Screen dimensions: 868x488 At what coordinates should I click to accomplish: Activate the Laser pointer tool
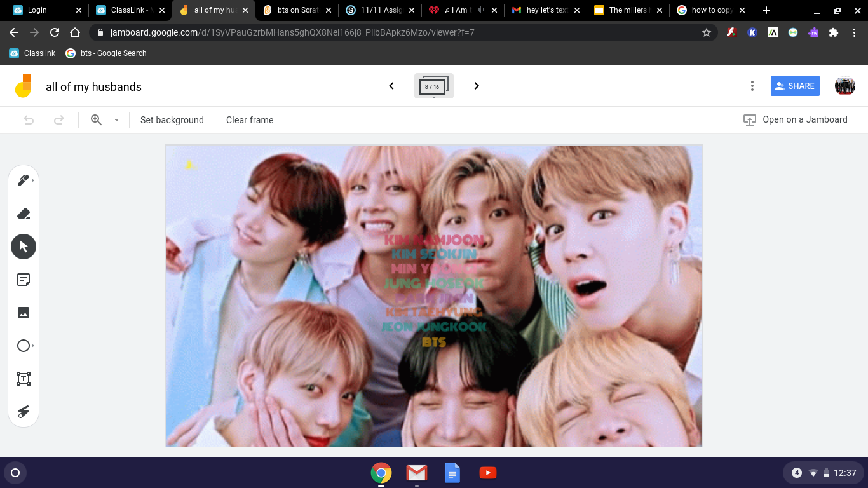(x=24, y=412)
